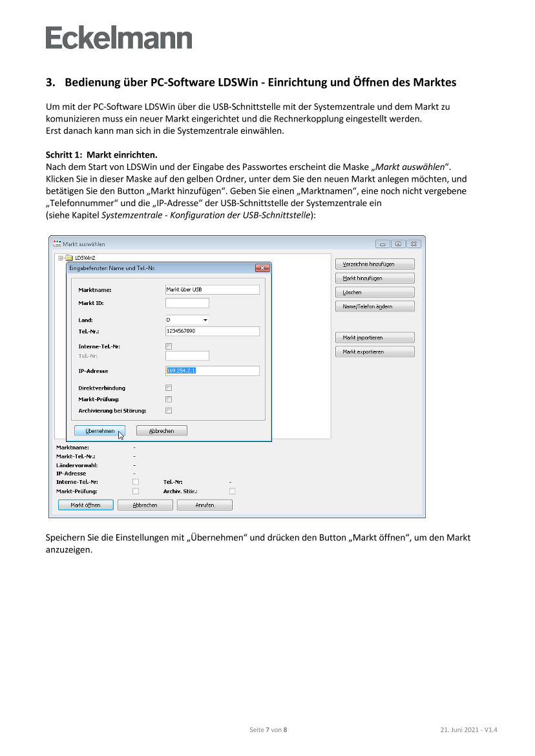Check the Archivierung bei Störung option
The image size is (535, 756).
169,410
